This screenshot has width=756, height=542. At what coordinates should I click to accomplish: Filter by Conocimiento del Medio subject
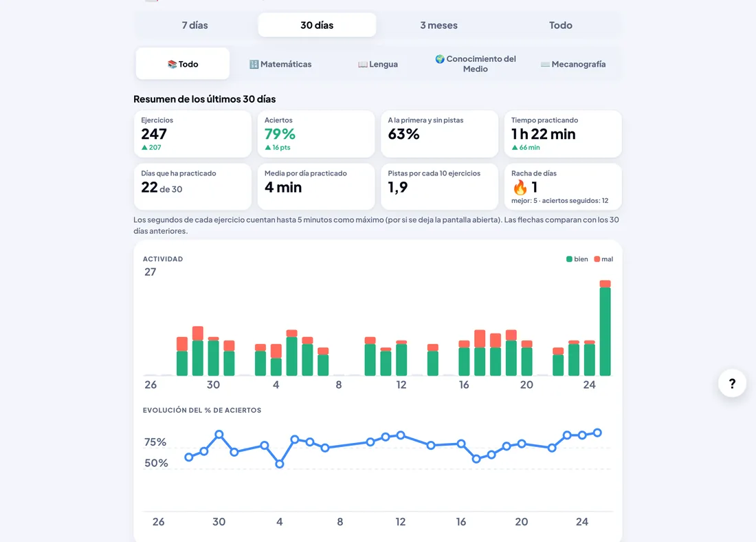click(476, 64)
